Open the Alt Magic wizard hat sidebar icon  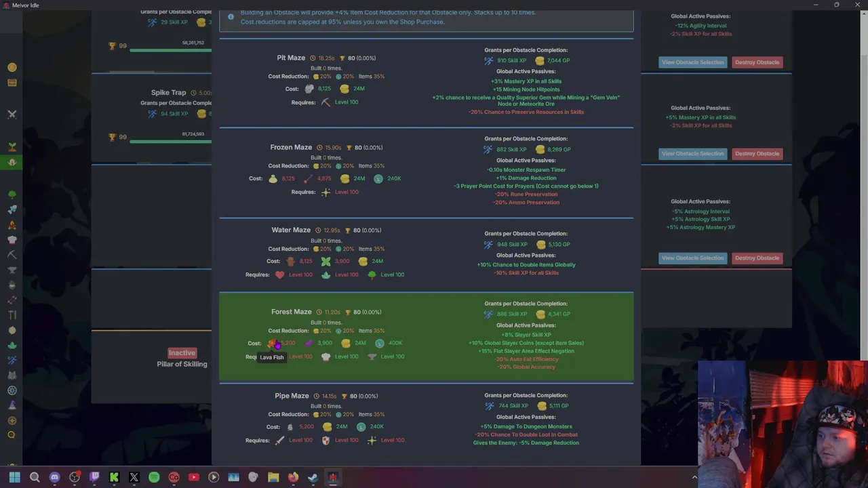12,405
